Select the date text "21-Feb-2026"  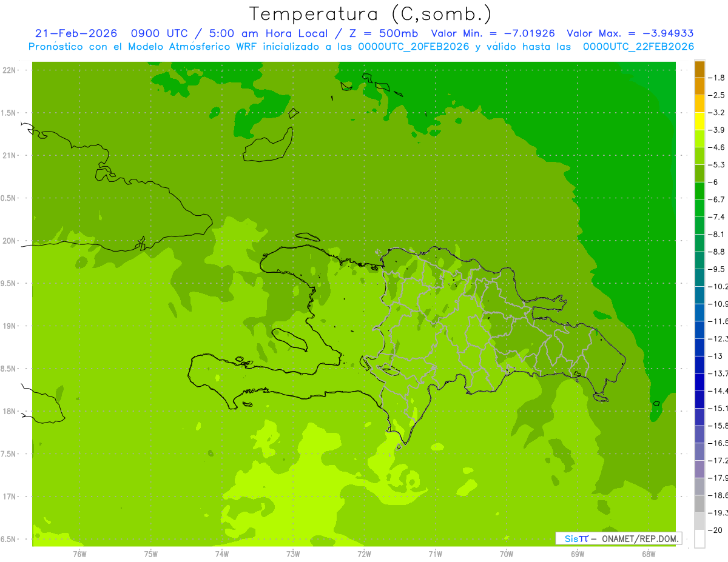pos(76,33)
